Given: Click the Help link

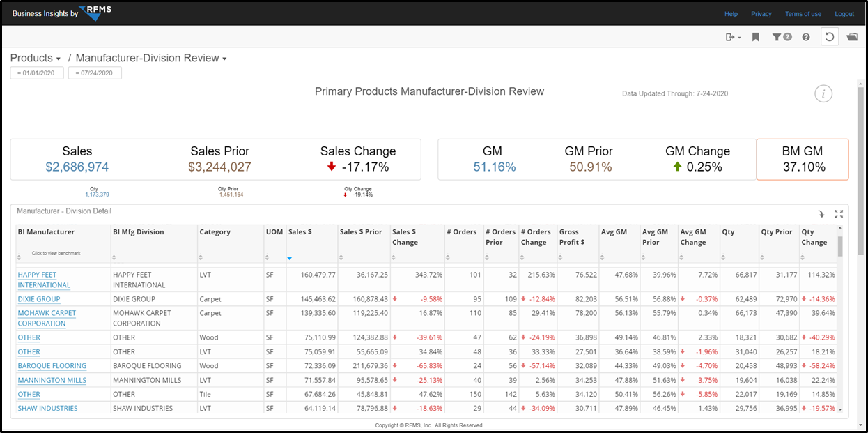Looking at the screenshot, I should click(731, 14).
